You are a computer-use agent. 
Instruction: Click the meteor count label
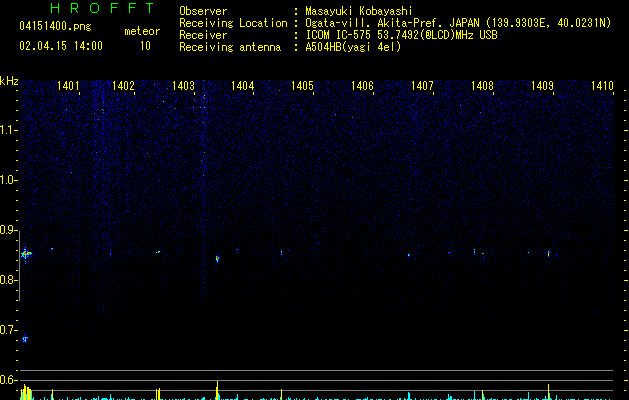tap(142, 31)
